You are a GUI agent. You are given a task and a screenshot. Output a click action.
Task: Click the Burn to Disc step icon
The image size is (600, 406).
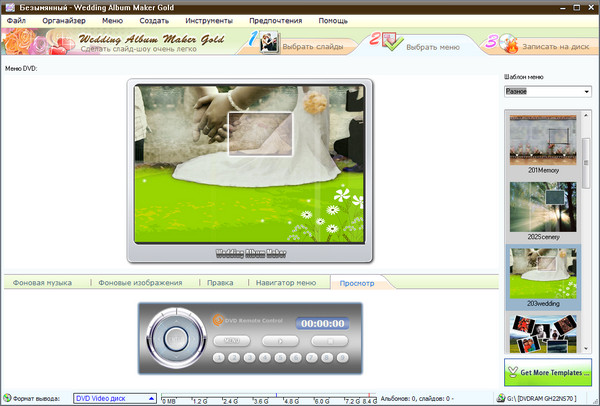pyautogui.click(x=507, y=45)
